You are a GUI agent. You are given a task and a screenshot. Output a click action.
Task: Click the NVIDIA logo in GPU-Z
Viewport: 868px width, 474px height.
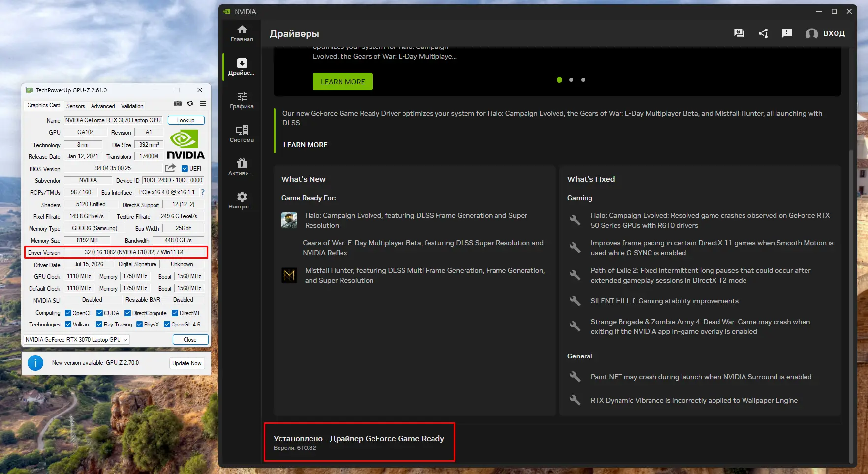pos(186,145)
